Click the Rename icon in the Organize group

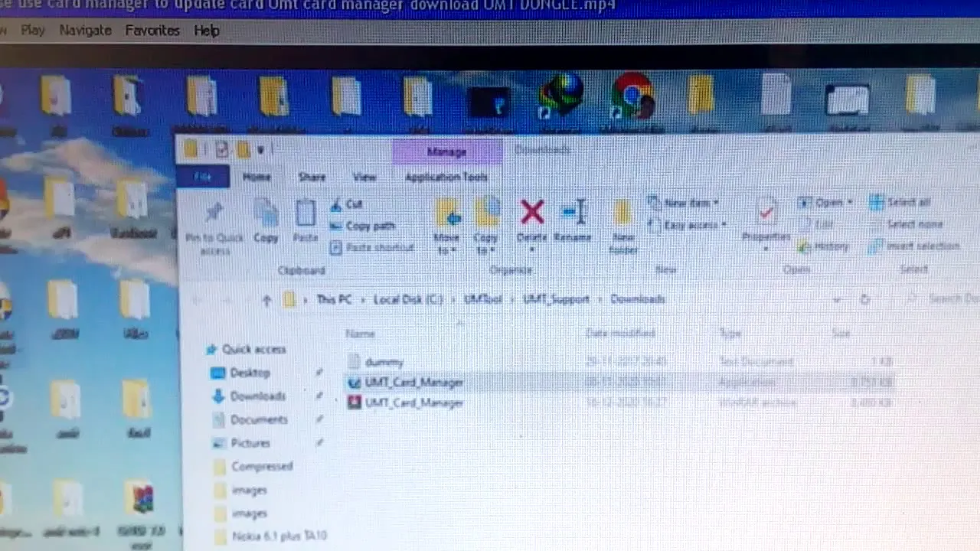coord(573,212)
